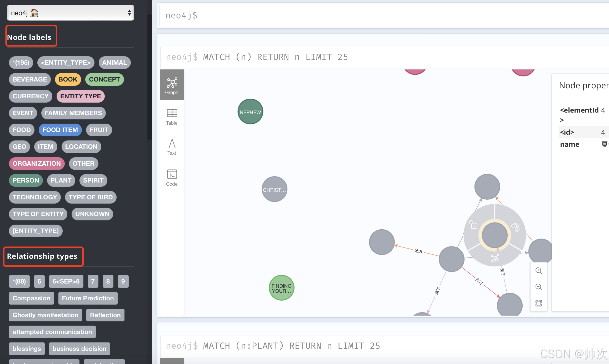Select the SPIRIT node label

(93, 180)
